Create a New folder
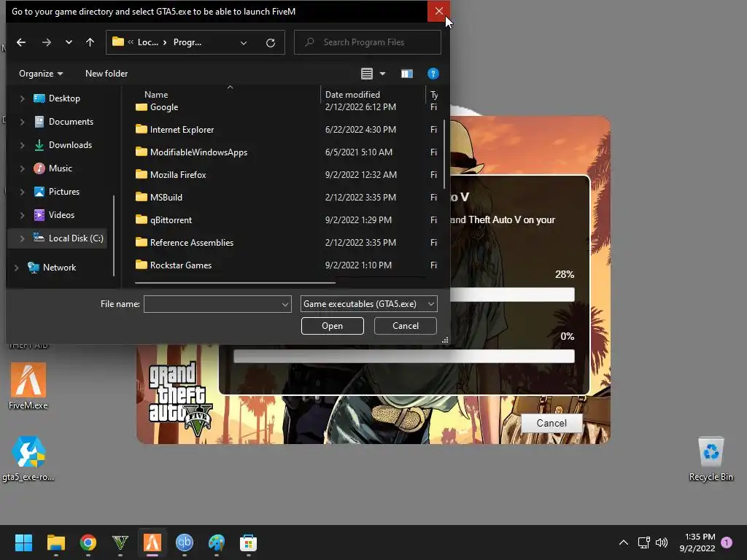747x560 pixels. [107, 74]
